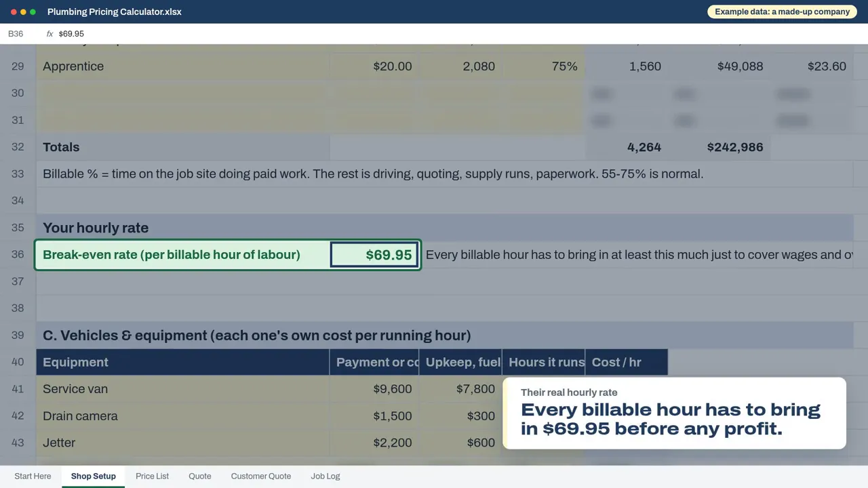Click Apprentice cost rate $23.60
This screenshot has height=488, width=868.
(x=812, y=66)
